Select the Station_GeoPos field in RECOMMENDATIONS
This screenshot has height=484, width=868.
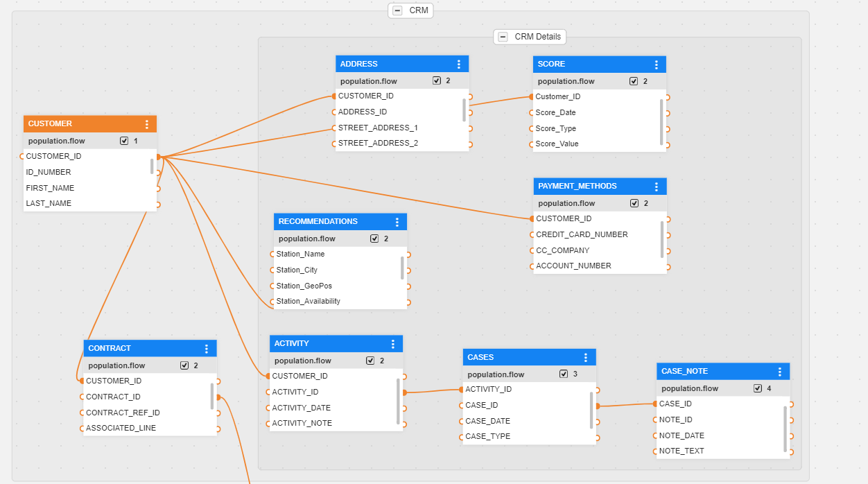(304, 286)
